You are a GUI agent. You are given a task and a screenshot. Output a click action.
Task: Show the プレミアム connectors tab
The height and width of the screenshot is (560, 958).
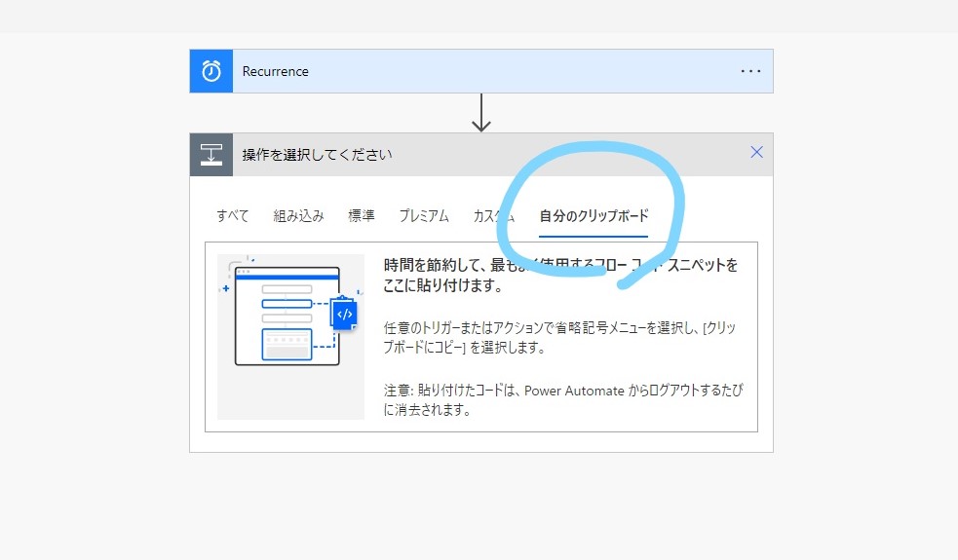[424, 216]
